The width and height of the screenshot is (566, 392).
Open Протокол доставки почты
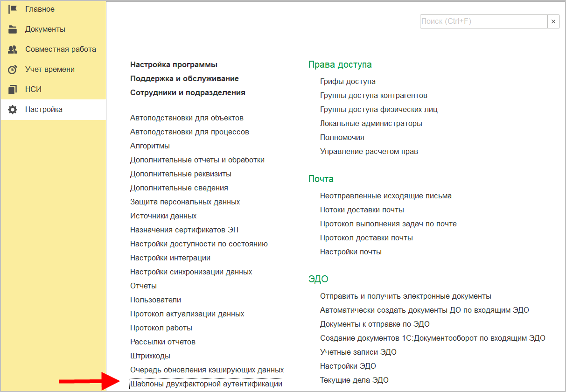366,238
